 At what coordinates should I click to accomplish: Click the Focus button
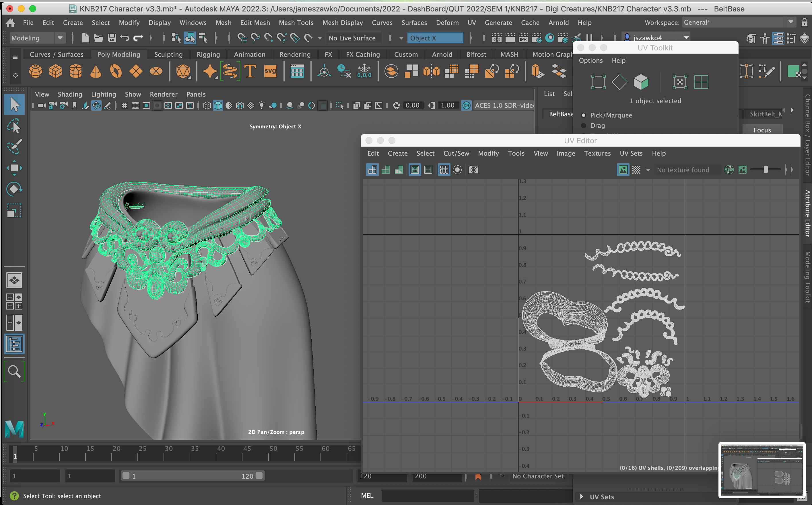click(x=762, y=130)
